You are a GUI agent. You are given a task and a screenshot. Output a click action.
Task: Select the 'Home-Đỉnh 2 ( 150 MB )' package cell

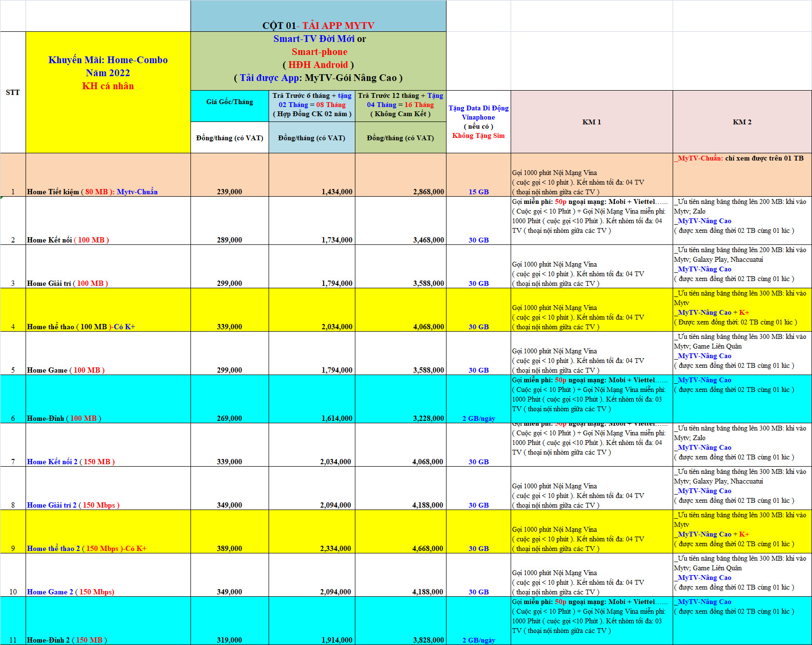(108, 621)
